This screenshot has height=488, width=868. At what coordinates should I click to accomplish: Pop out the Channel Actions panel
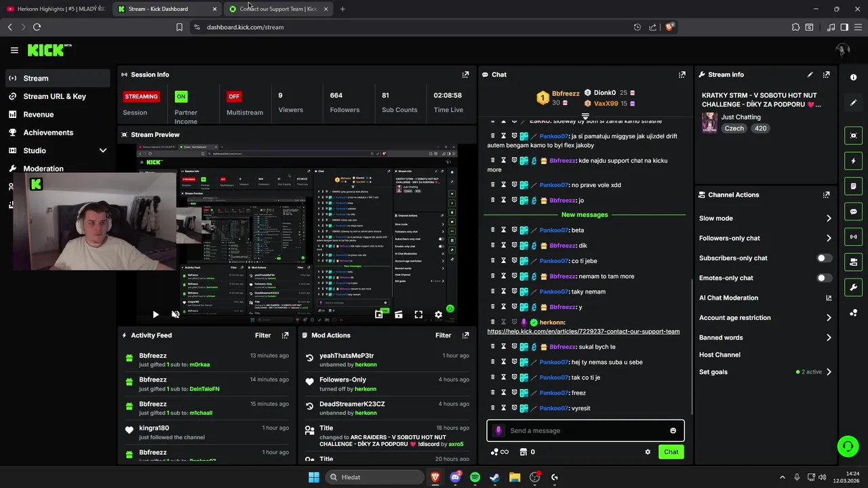826,195
